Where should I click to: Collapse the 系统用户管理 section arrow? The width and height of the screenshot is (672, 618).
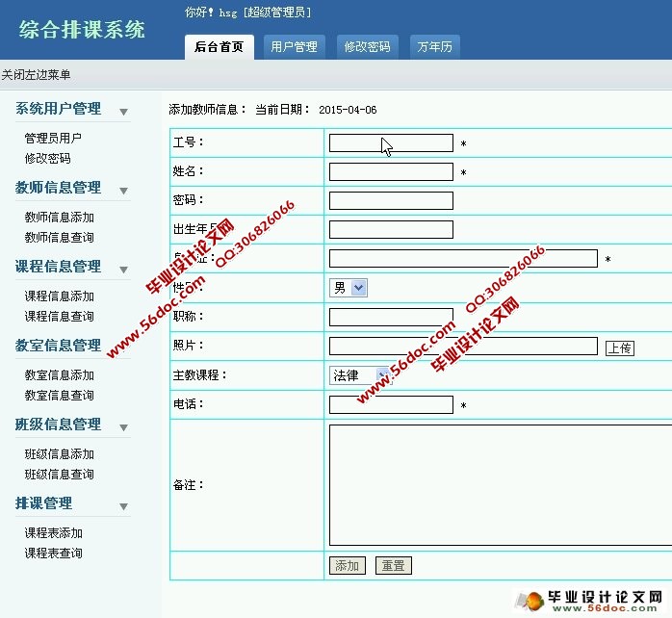pos(124,112)
